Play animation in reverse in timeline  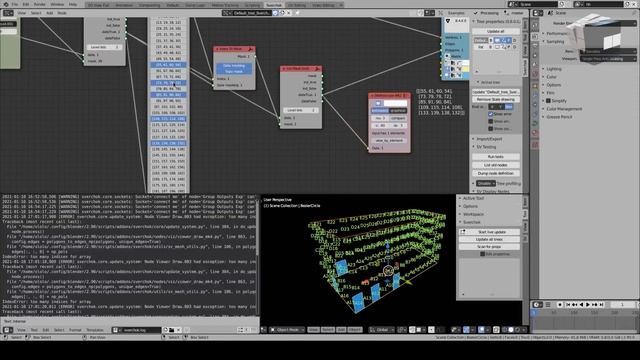[x=581, y=304]
